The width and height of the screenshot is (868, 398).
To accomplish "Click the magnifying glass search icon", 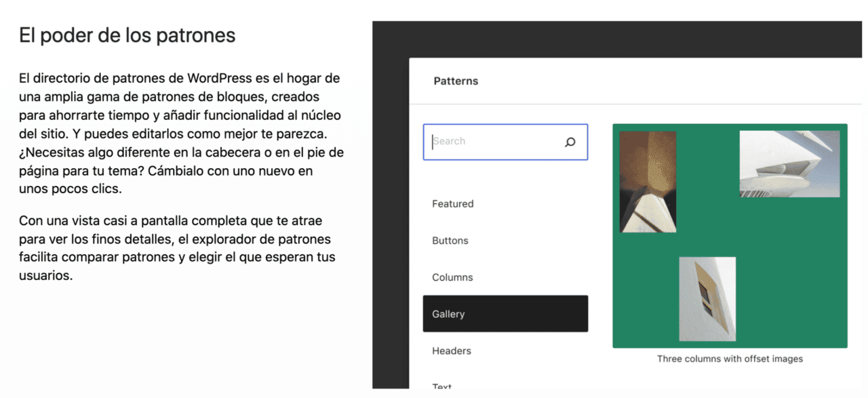I will pos(570,142).
